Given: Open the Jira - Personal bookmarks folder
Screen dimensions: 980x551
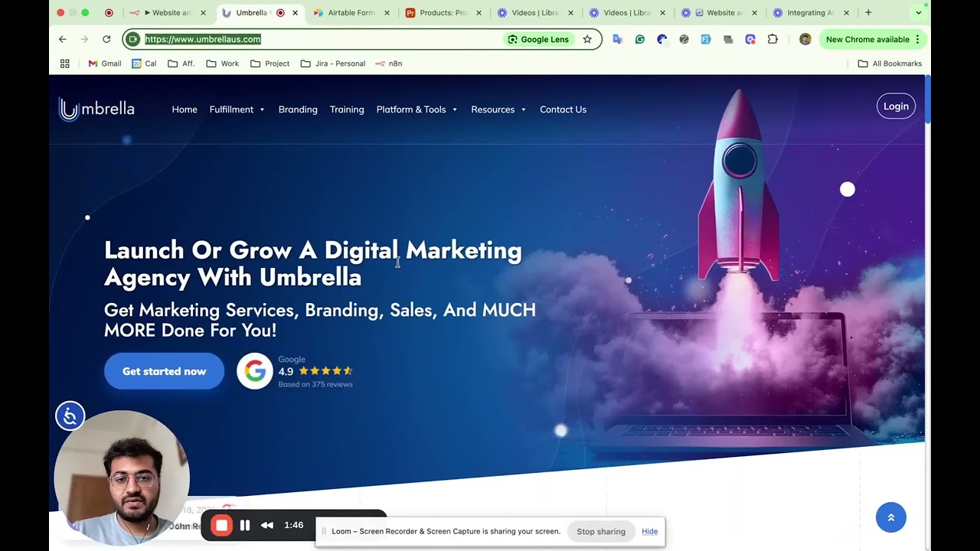Looking at the screenshot, I should (333, 64).
